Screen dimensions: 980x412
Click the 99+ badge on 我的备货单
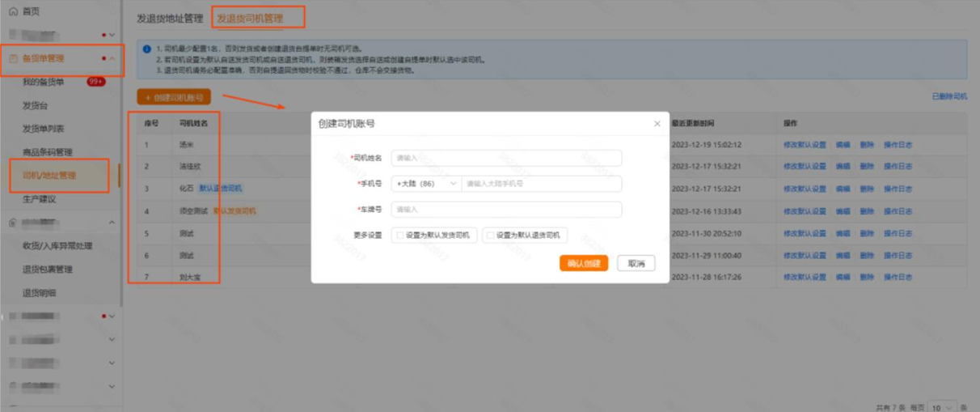pyautogui.click(x=96, y=82)
